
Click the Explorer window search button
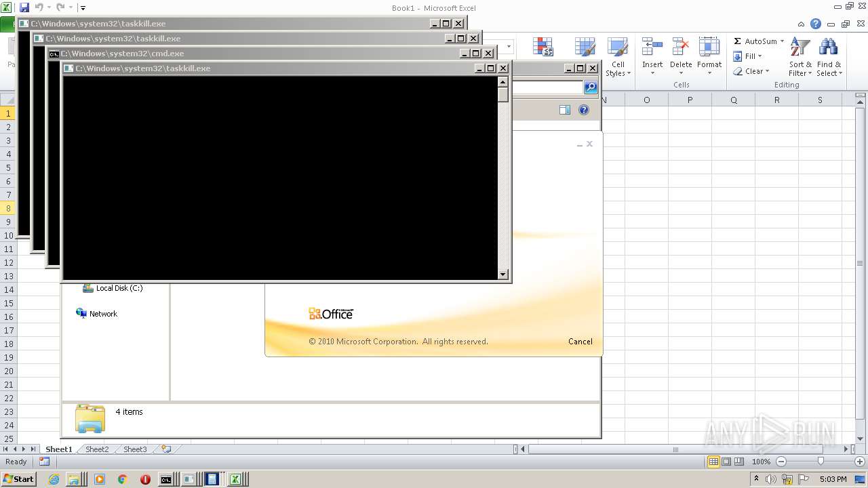[x=591, y=87]
